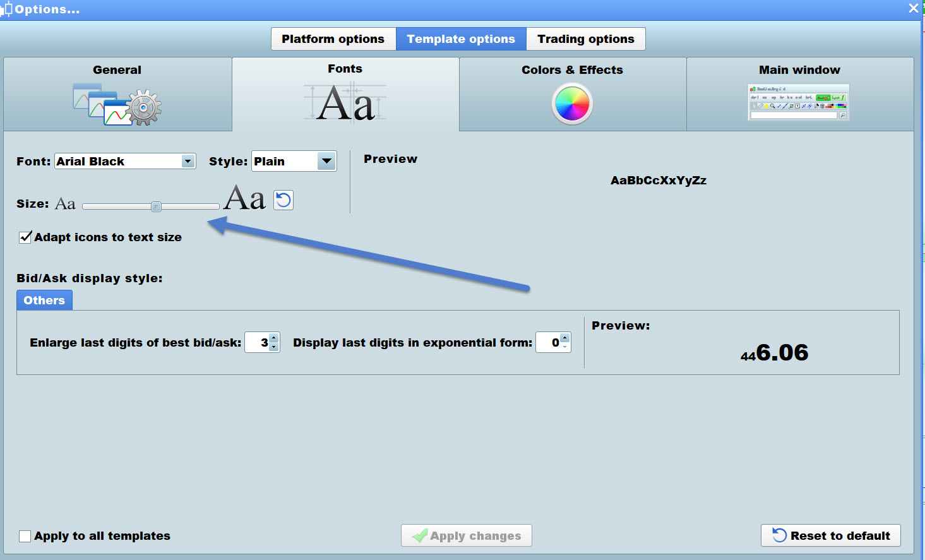Viewport: 925px width, 560px height.
Task: Click the large 'Aa' increase size icon
Action: pos(244,198)
